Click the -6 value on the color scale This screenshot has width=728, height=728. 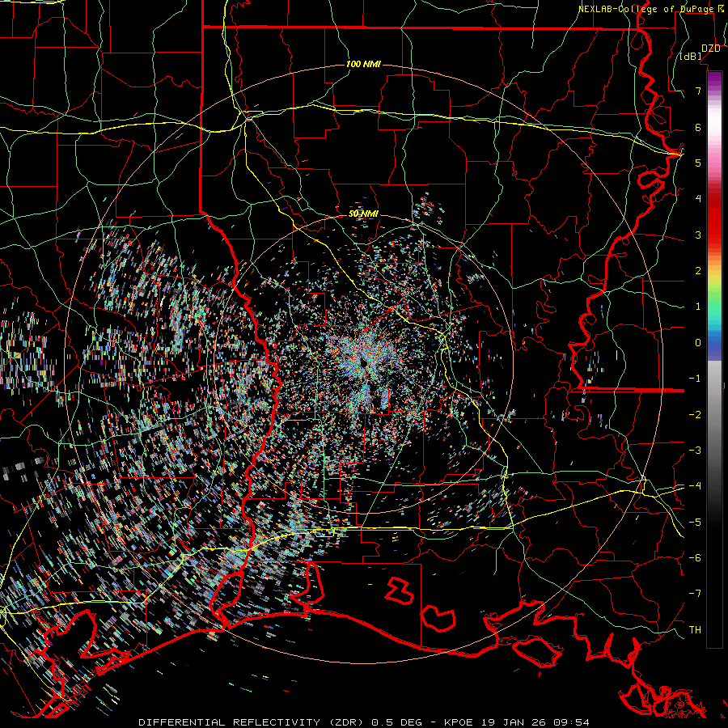pyautogui.click(x=695, y=558)
